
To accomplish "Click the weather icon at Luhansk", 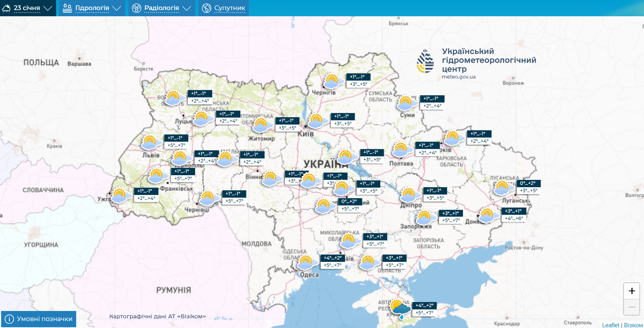I will pyautogui.click(x=503, y=188).
